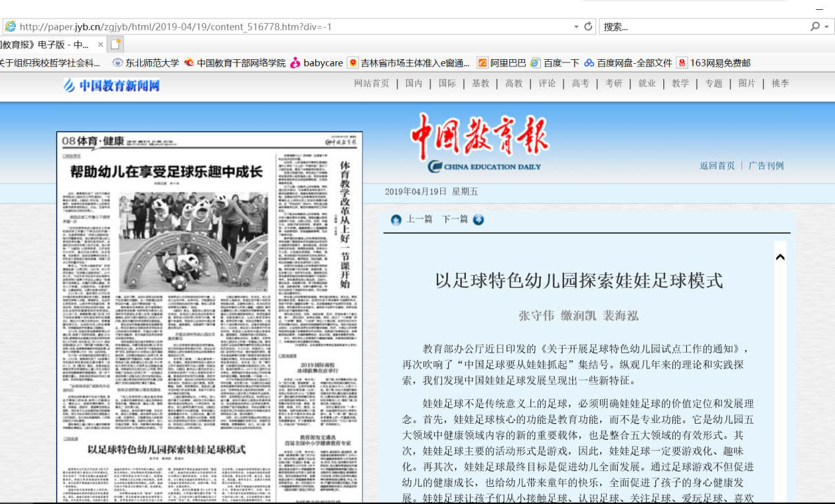The width and height of the screenshot is (835, 504).
Task: Select the 中国教育报 电子版 tab
Action: point(45,45)
